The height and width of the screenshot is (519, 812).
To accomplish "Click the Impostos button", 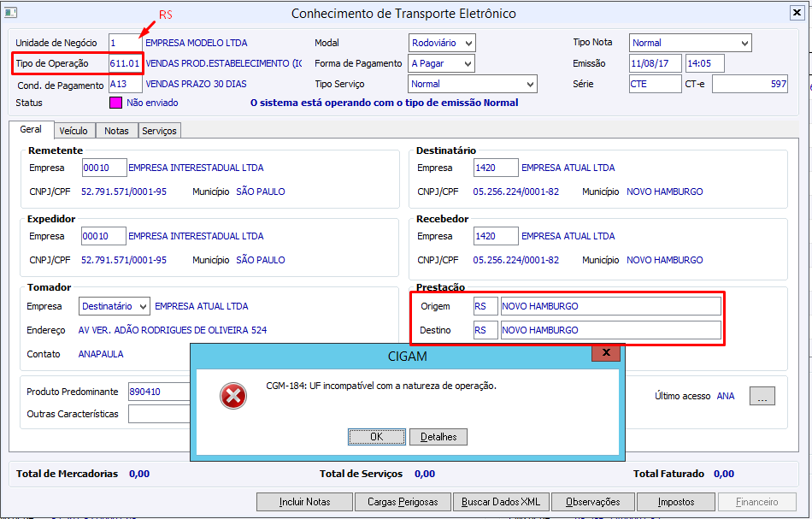I will tap(676, 502).
